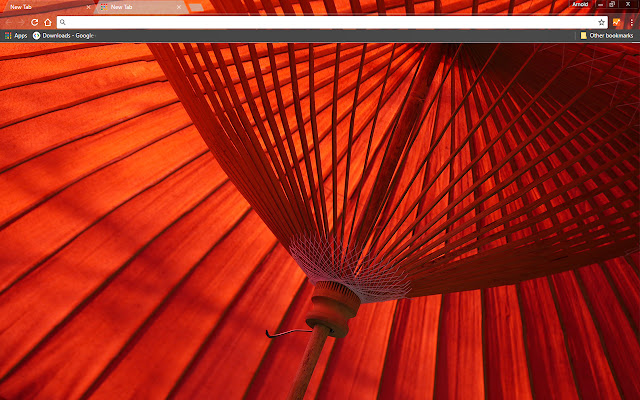Open the Arnold profile button
The width and height of the screenshot is (640, 400).
coord(580,4)
